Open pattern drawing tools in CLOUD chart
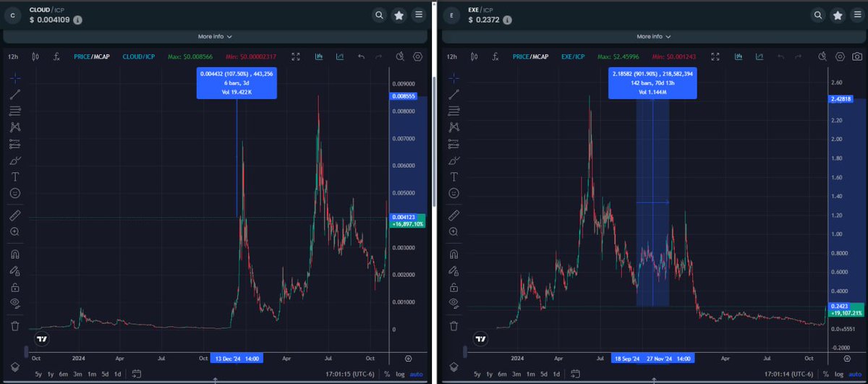The height and width of the screenshot is (384, 868). (16, 127)
